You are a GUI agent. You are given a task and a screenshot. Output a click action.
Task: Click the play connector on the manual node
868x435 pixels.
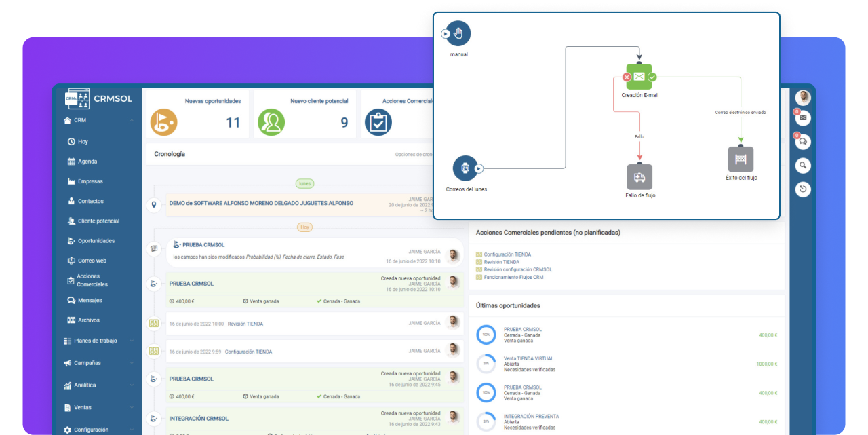446,33
